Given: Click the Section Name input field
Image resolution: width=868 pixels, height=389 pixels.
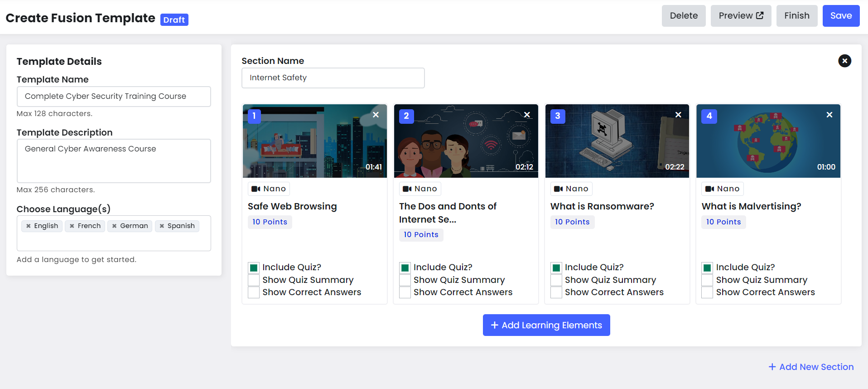Looking at the screenshot, I should click(333, 78).
